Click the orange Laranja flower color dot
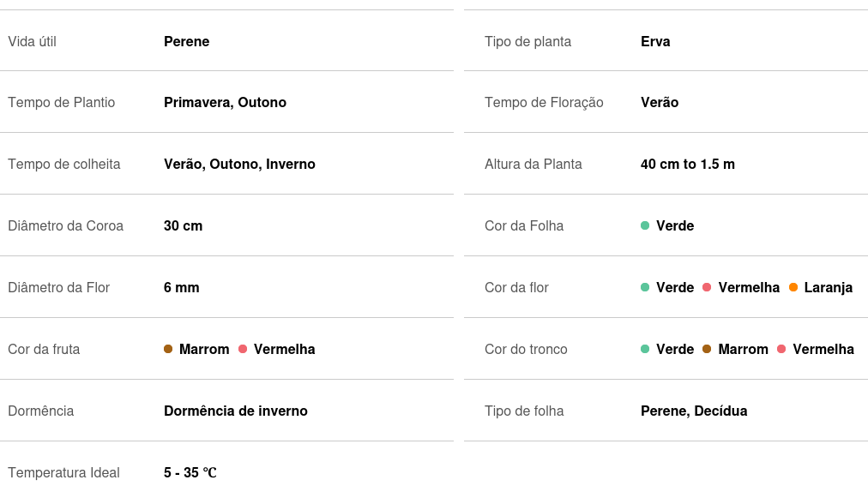Image resolution: width=868 pixels, height=486 pixels. click(x=793, y=287)
